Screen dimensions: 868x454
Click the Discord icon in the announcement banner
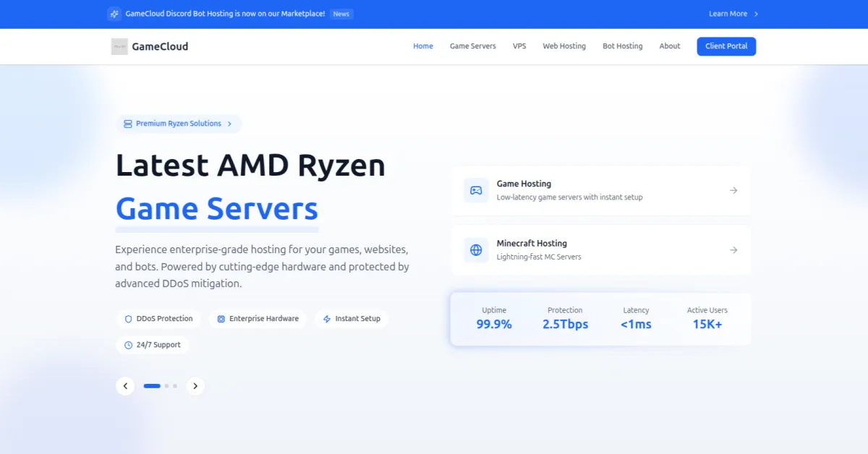point(114,13)
